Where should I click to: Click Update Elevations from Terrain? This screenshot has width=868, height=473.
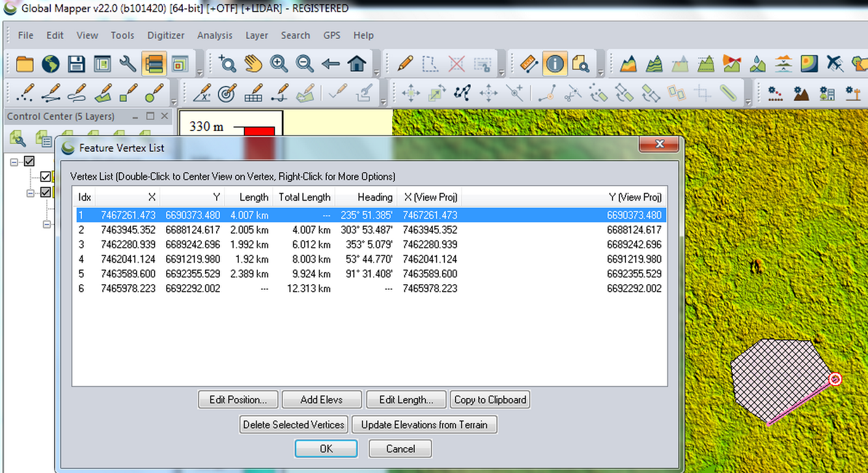click(424, 424)
